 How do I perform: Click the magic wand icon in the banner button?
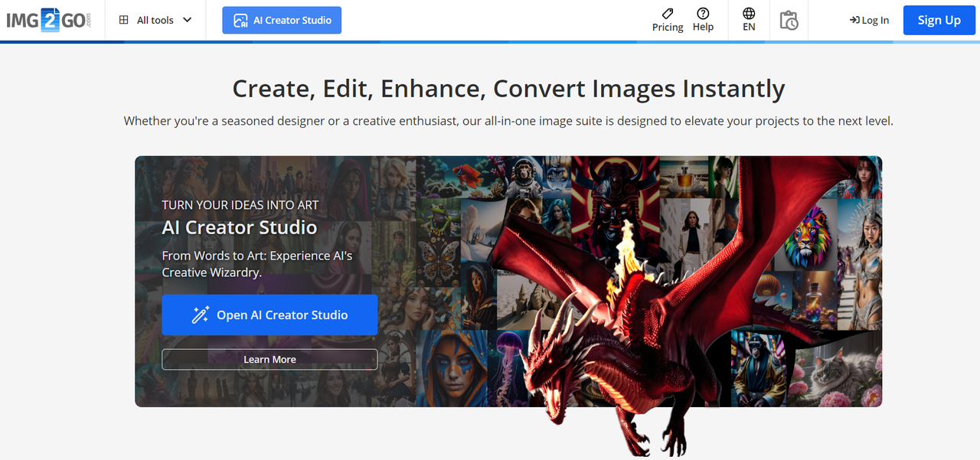[201, 315]
